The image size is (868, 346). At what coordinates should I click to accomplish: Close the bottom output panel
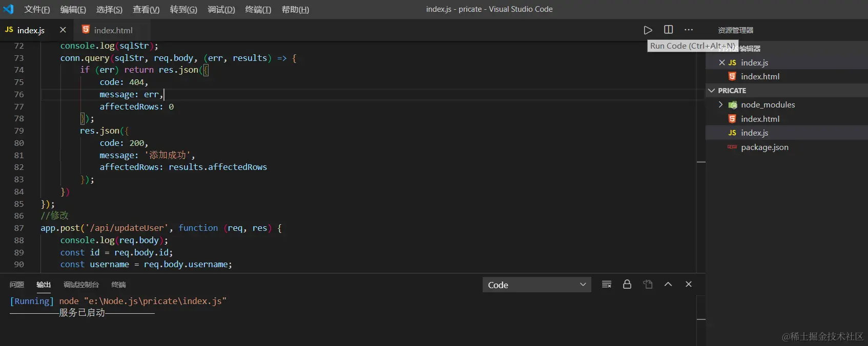pyautogui.click(x=688, y=284)
